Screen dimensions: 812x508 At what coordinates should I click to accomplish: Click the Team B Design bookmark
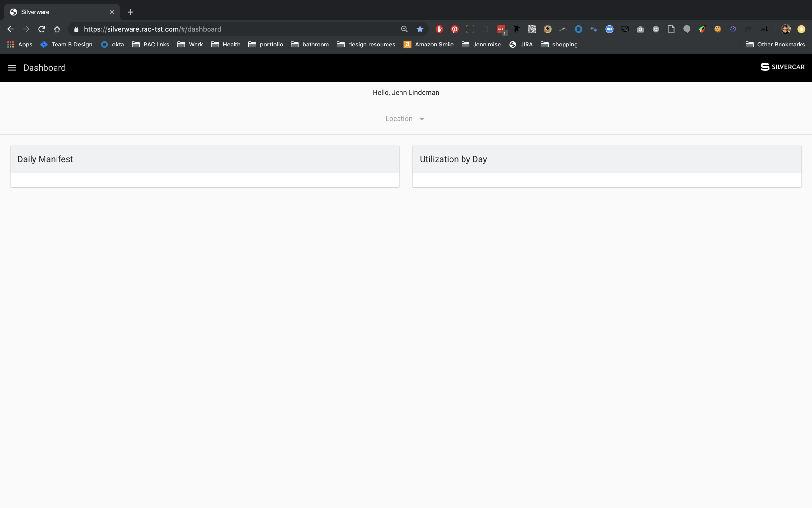66,45
